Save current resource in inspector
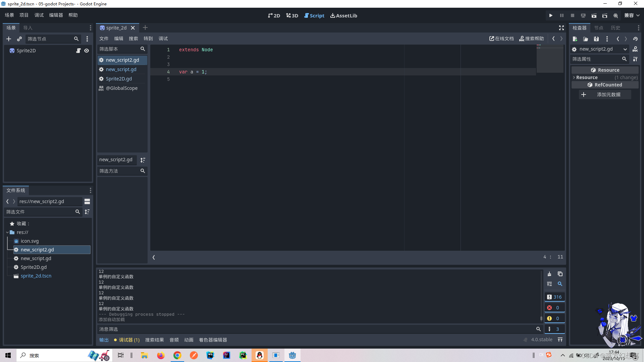 [x=596, y=39]
